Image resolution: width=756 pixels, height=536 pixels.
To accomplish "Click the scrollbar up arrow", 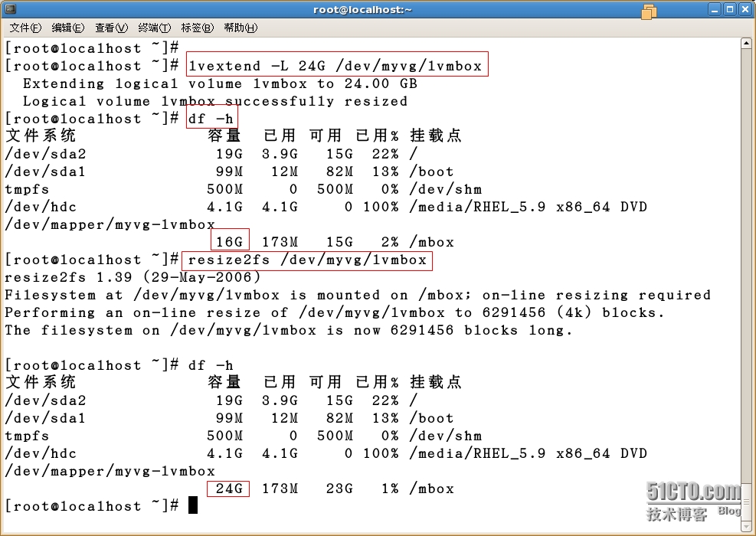I will [x=746, y=44].
